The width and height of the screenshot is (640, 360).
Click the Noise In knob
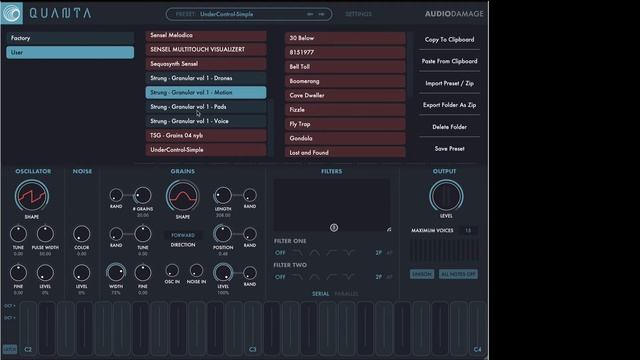point(196,270)
